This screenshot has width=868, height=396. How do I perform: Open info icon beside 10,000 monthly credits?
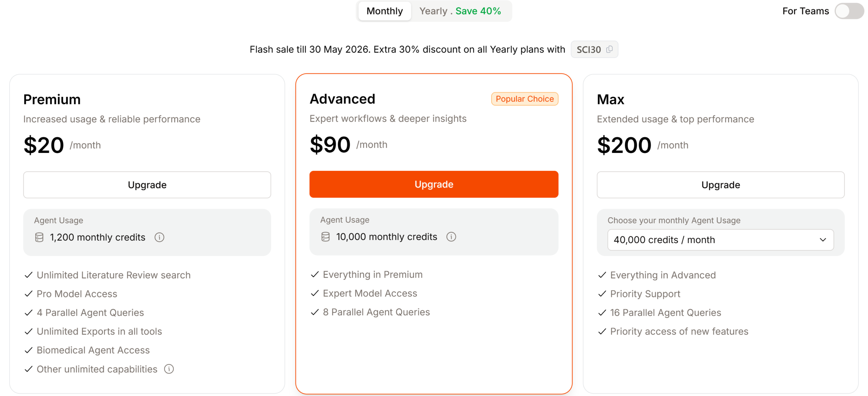click(x=451, y=237)
